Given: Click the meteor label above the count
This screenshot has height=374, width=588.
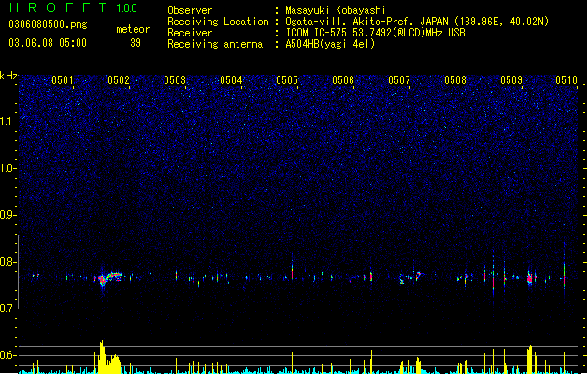Looking at the screenshot, I should click(x=133, y=29).
